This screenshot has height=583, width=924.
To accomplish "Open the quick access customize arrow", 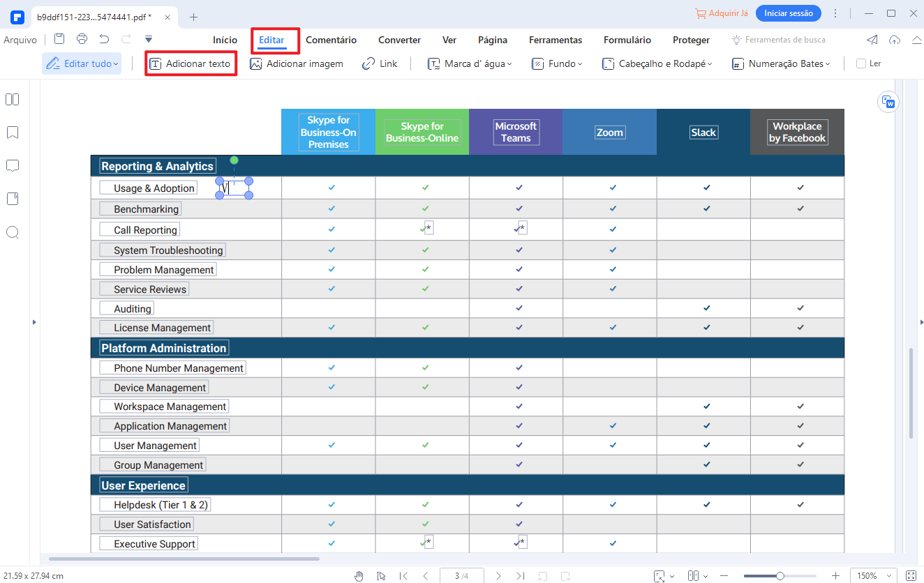I will pyautogui.click(x=149, y=39).
